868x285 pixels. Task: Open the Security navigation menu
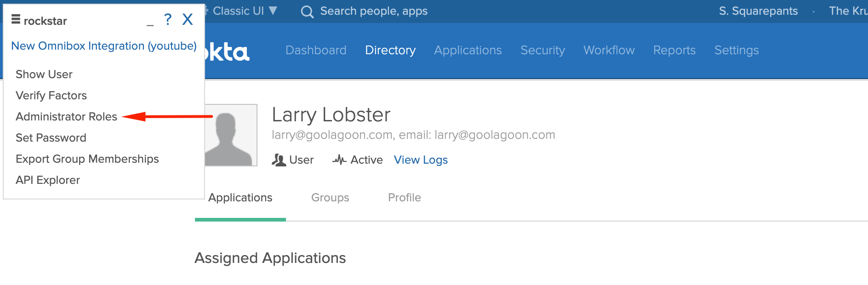pyautogui.click(x=542, y=50)
